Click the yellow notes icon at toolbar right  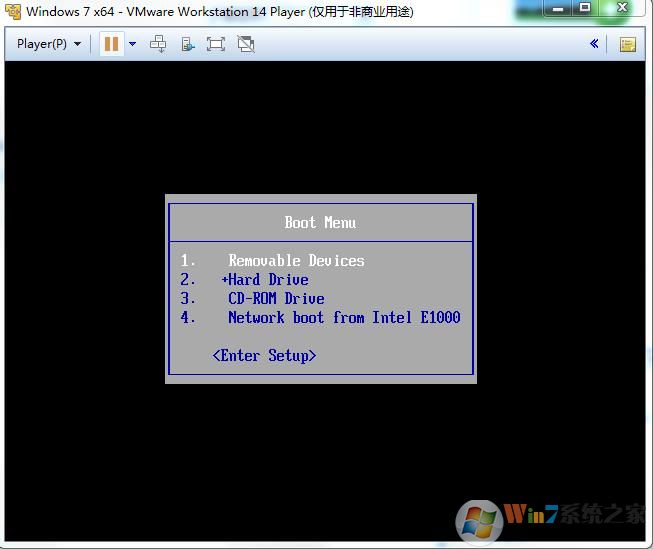tap(627, 44)
